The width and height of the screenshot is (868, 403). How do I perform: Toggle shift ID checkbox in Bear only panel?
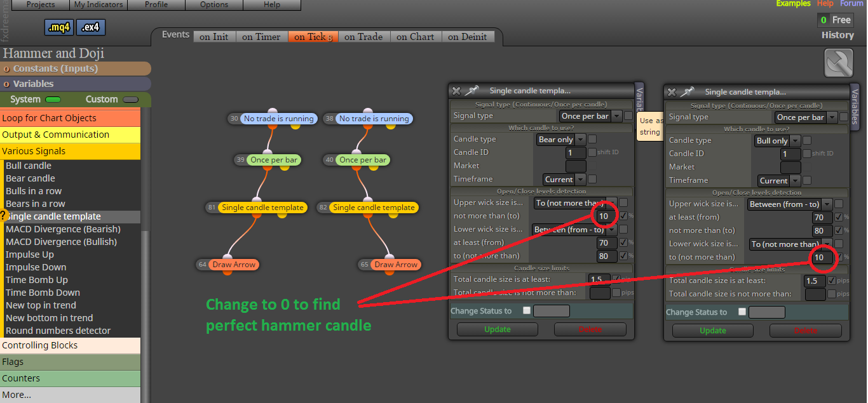[592, 152]
